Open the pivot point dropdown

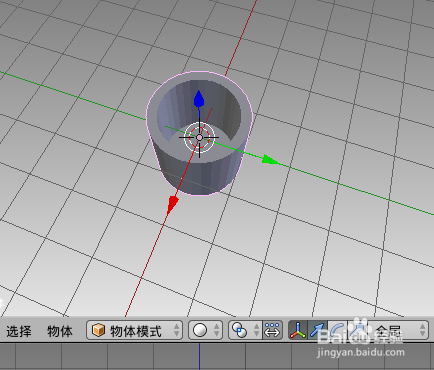click(245, 330)
